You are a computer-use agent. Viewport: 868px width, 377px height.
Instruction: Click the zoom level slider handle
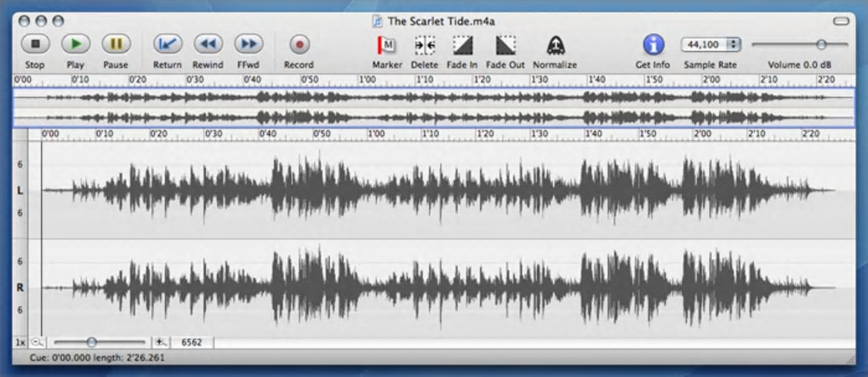[x=91, y=342]
